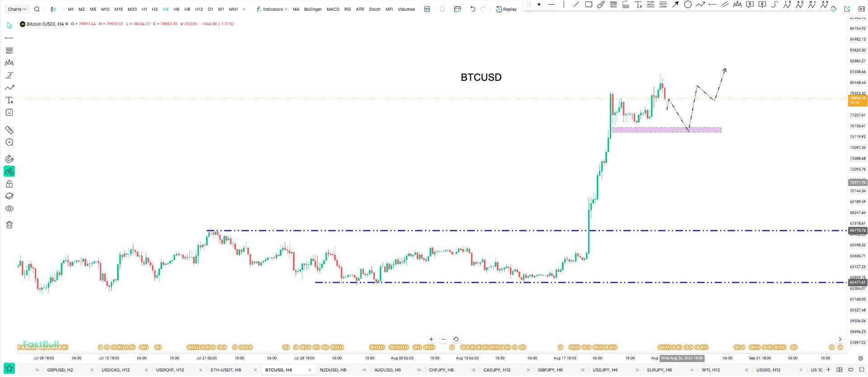Pick the parallel channel in floating toolbar
This screenshot has width=868, height=377.
coord(725,5)
